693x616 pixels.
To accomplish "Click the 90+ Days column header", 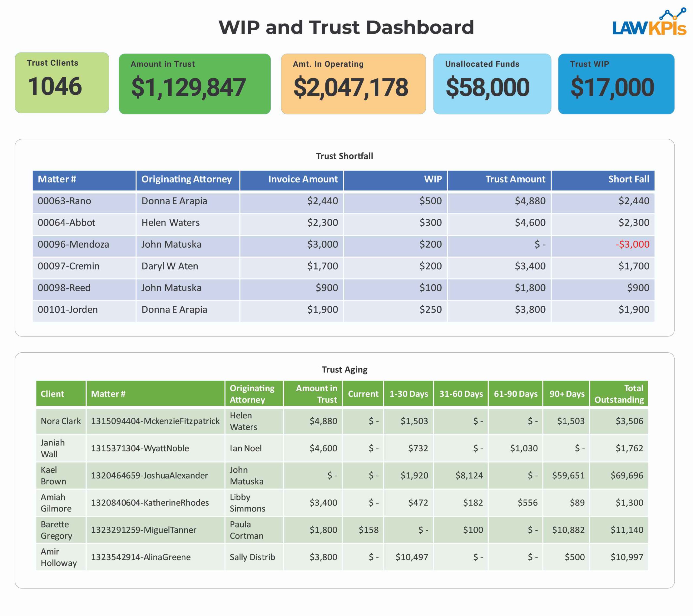I will tap(567, 394).
